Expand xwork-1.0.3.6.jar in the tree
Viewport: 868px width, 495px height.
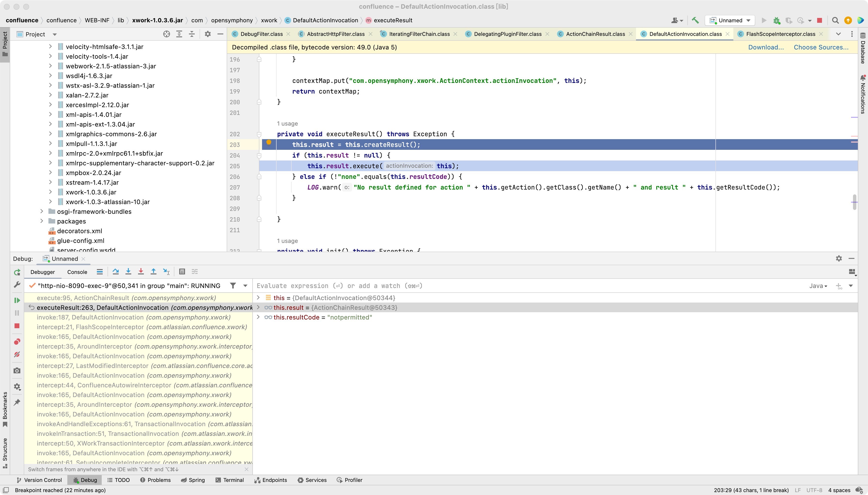[x=50, y=192]
